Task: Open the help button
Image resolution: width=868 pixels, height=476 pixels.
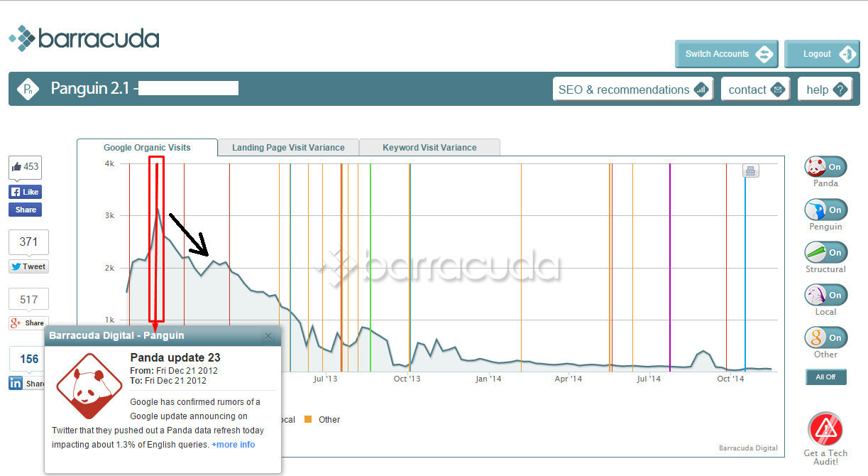Action: click(825, 90)
